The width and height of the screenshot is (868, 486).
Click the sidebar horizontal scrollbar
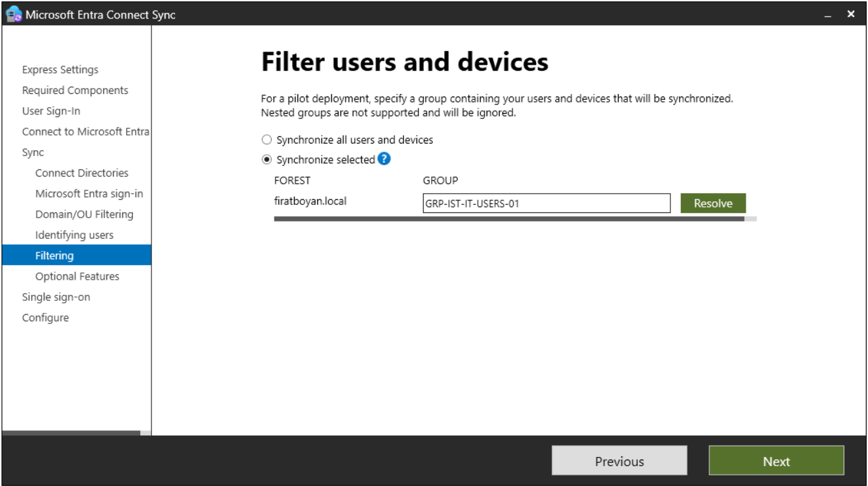71,433
